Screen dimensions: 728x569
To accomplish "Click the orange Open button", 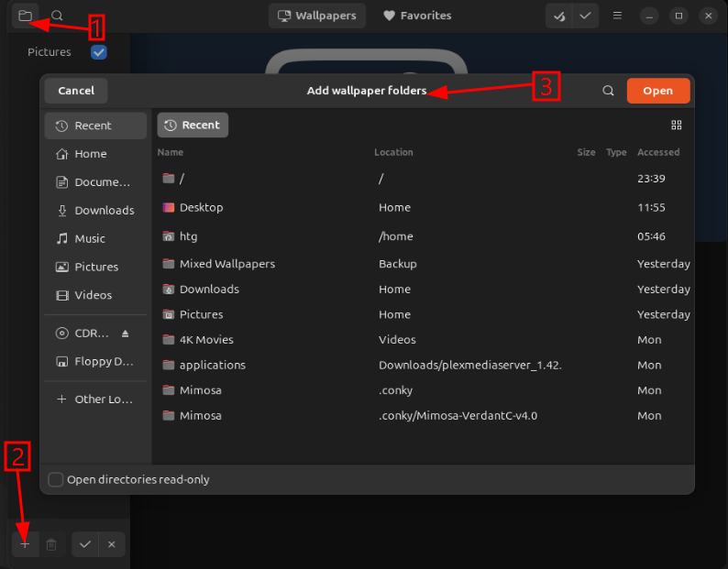I will tap(658, 91).
